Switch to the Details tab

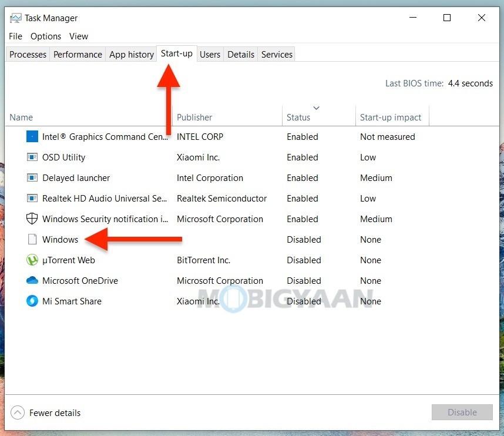click(241, 54)
